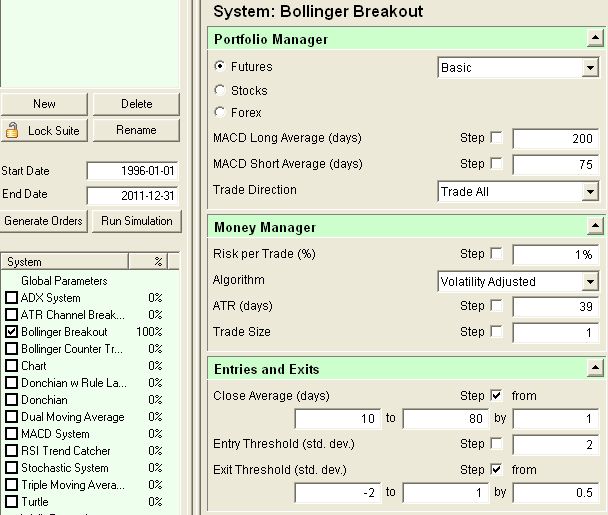Image resolution: width=608 pixels, height=515 pixels.
Task: Click the Lock Suite button label
Action: (54, 130)
